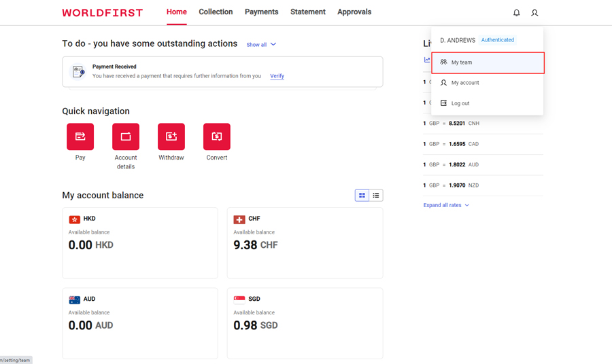The image size is (612, 364).
Task: Click the Pay quick navigation icon
Action: coord(80,136)
